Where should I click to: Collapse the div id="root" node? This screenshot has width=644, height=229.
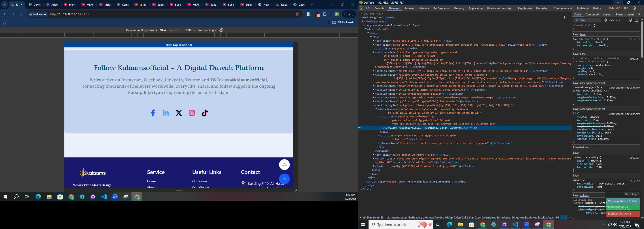[x=366, y=29]
